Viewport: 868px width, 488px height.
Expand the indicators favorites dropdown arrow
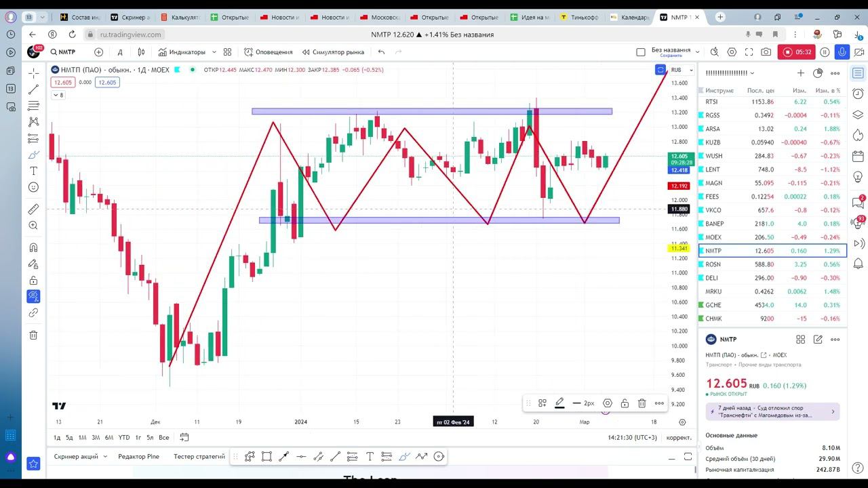[214, 52]
